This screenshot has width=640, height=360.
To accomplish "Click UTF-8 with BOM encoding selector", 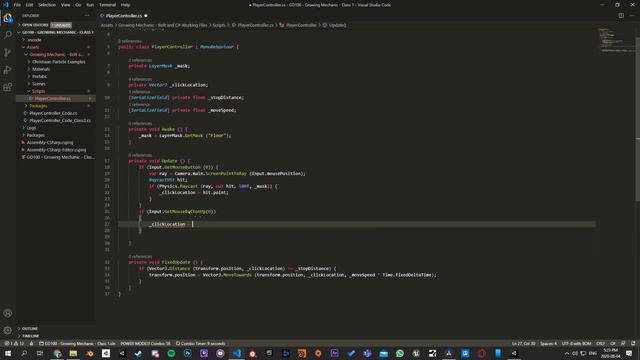I will click(576, 344).
